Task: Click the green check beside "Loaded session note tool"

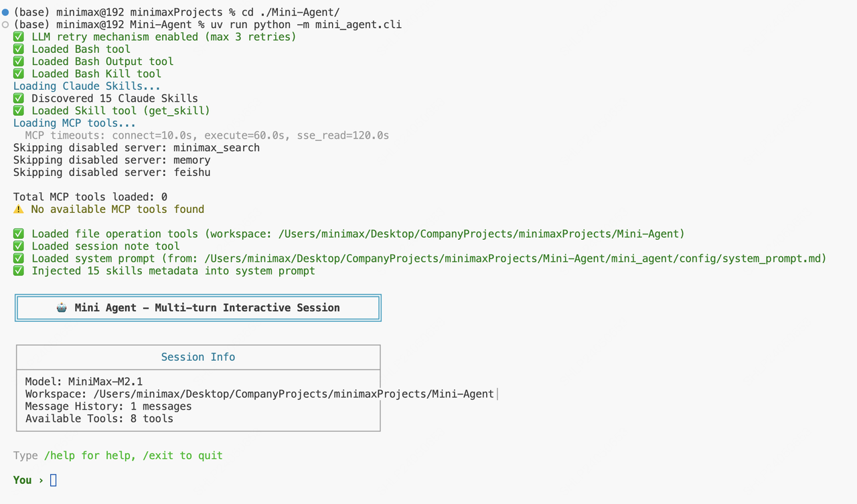Action: [19, 246]
